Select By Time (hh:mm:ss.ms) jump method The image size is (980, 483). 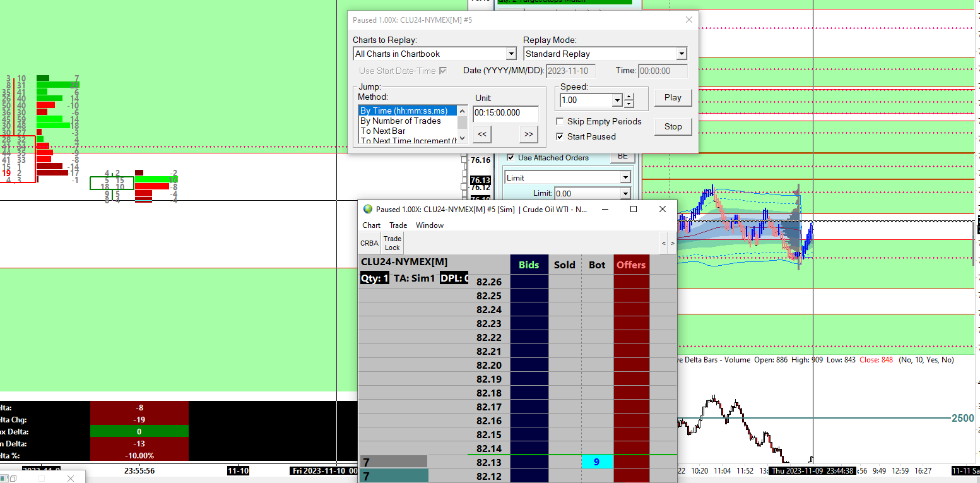[x=408, y=111]
